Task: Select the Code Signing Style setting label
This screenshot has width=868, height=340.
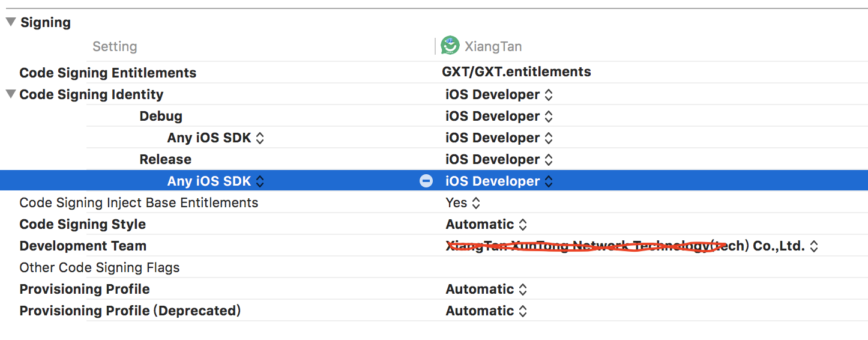Action: 83,224
